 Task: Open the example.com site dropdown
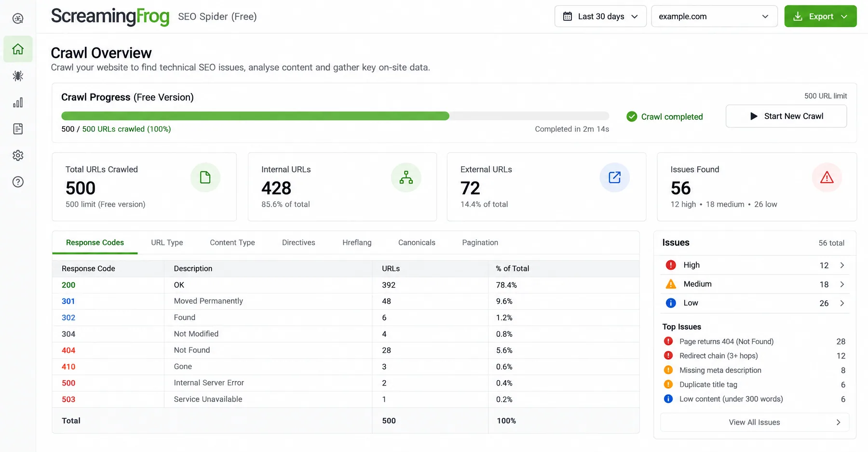[714, 16]
